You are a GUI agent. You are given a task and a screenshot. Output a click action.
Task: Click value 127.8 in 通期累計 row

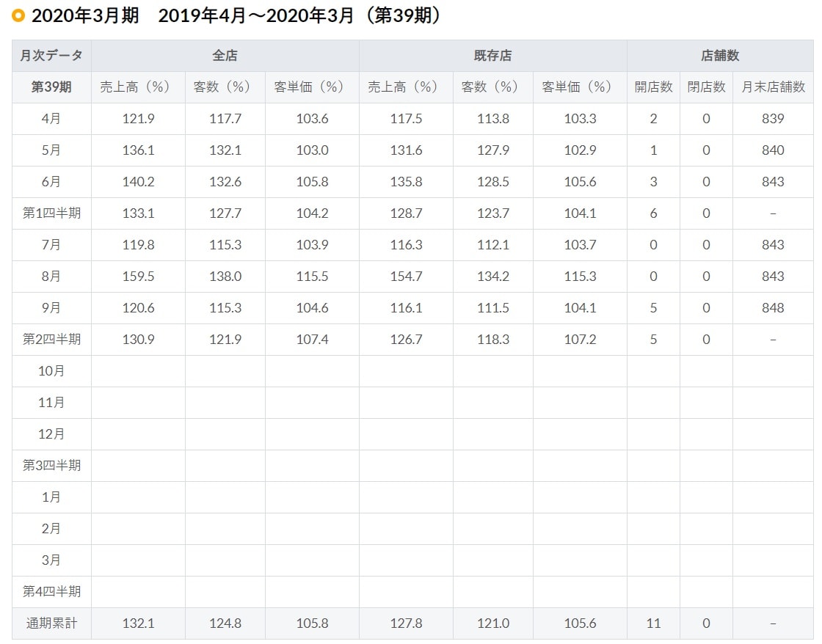click(x=407, y=623)
